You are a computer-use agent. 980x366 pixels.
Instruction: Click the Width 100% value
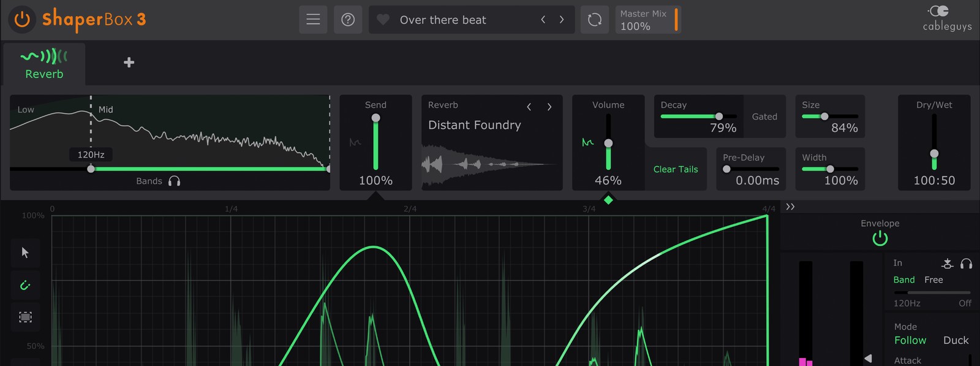pos(840,180)
